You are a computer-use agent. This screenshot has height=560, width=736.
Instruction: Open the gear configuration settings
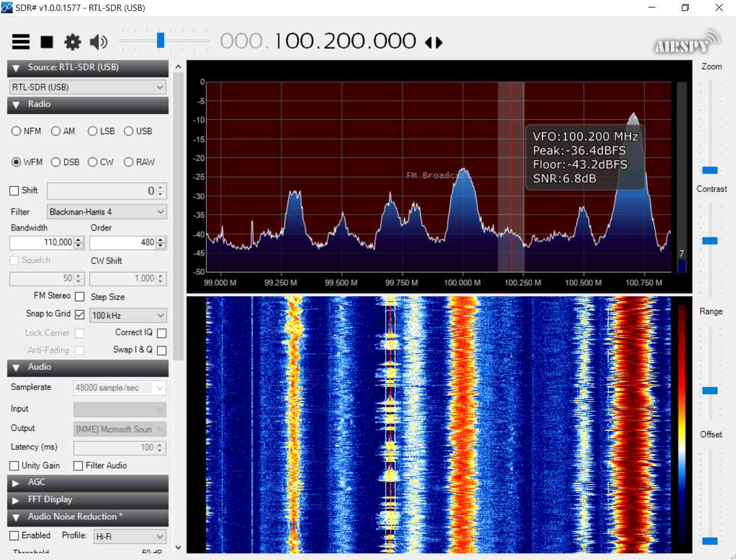coord(73,41)
